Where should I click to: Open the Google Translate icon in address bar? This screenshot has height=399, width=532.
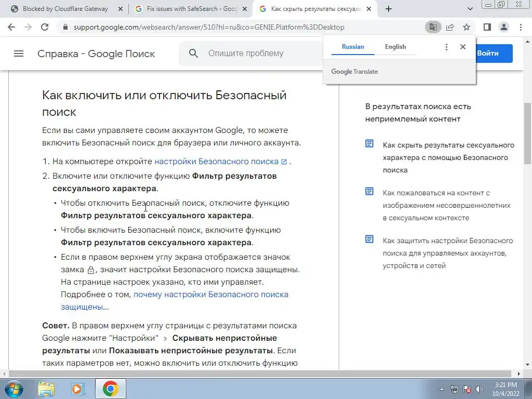433,27
